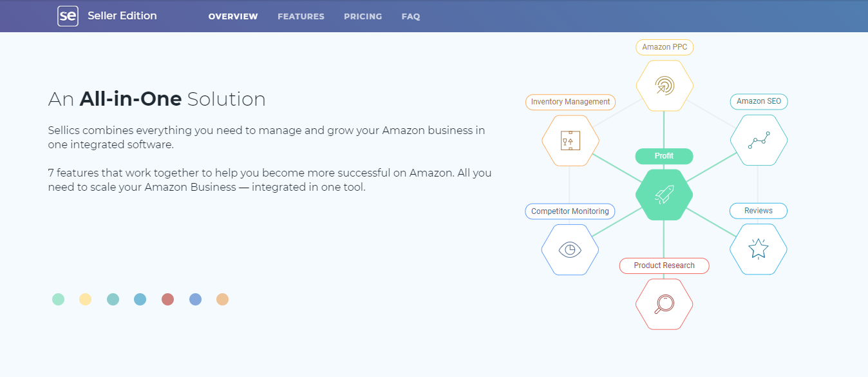Open the Features menu item
This screenshot has height=377, width=868.
tap(301, 17)
